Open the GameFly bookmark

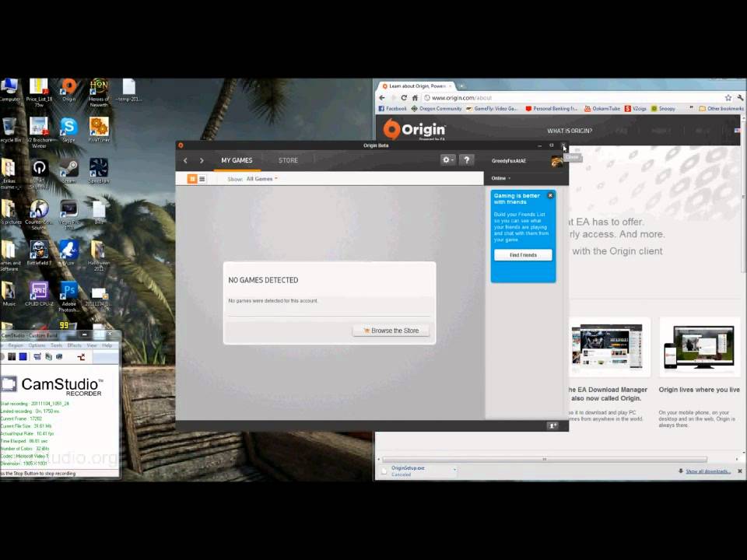coord(492,109)
